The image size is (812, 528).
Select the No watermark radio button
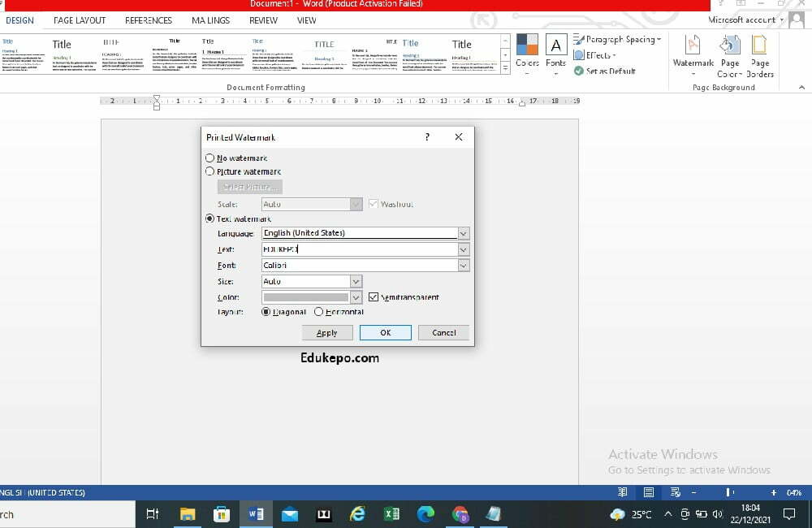click(209, 158)
